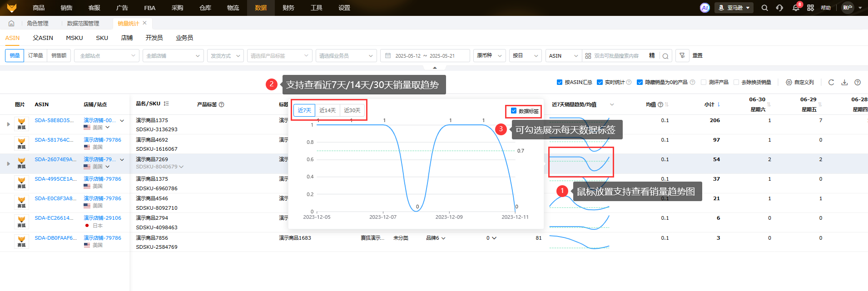Select 近30天 in the trend popup
This screenshot has width=868, height=291.
352,110
